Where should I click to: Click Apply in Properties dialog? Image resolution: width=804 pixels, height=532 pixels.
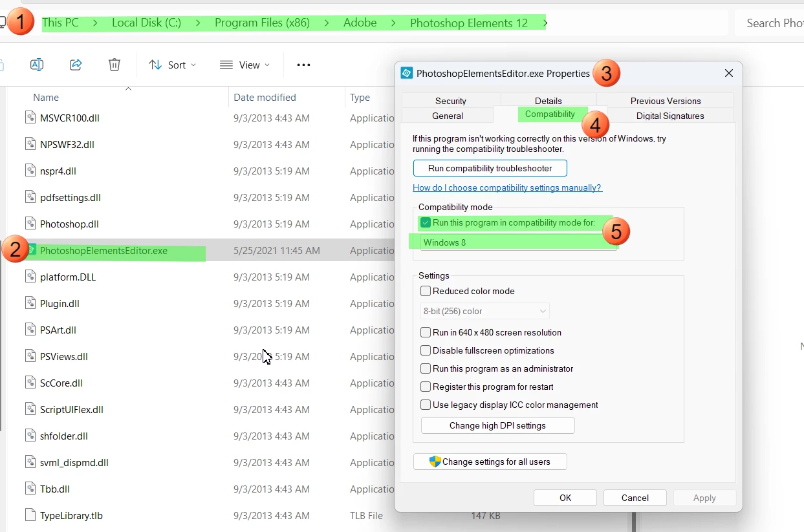[x=704, y=498]
